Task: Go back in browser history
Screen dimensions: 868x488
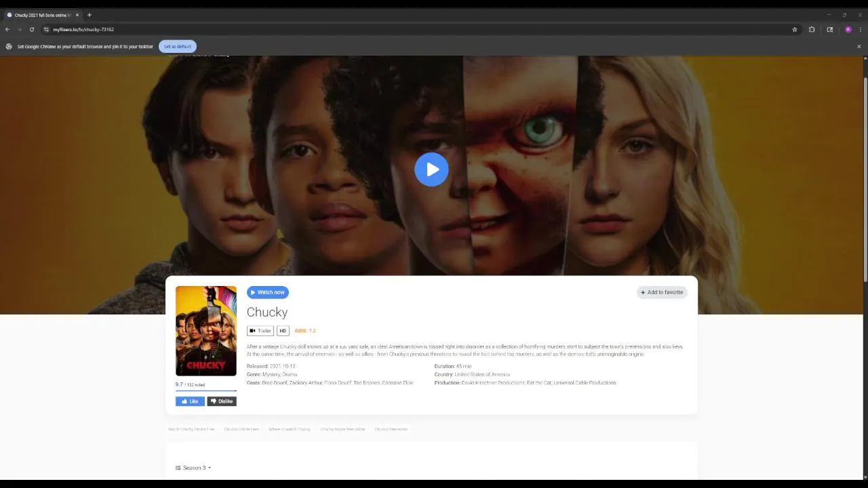Action: pos(7,29)
